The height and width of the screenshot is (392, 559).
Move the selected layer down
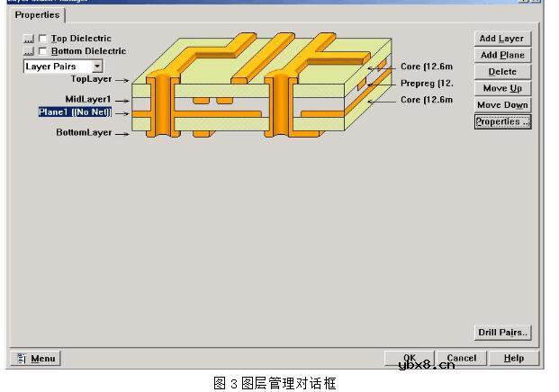click(501, 105)
